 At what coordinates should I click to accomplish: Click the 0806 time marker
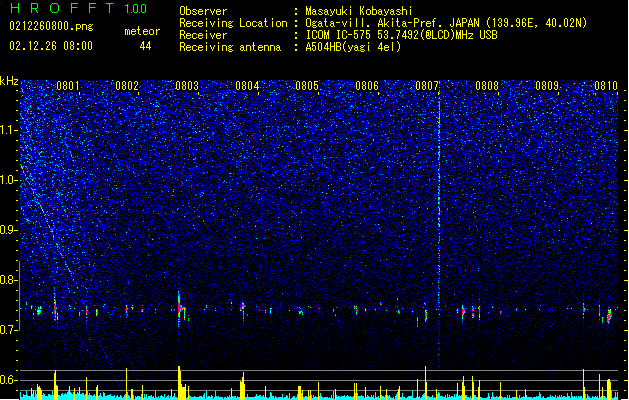[x=367, y=86]
